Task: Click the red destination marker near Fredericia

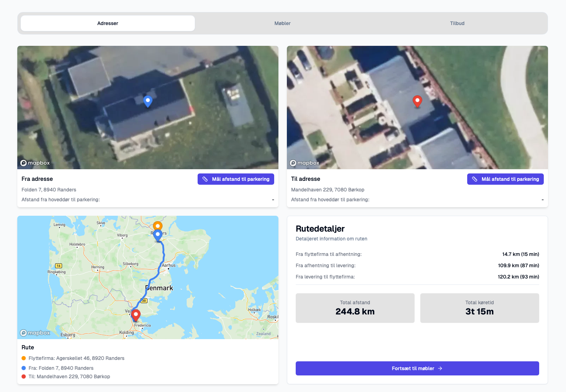Action: (x=136, y=315)
